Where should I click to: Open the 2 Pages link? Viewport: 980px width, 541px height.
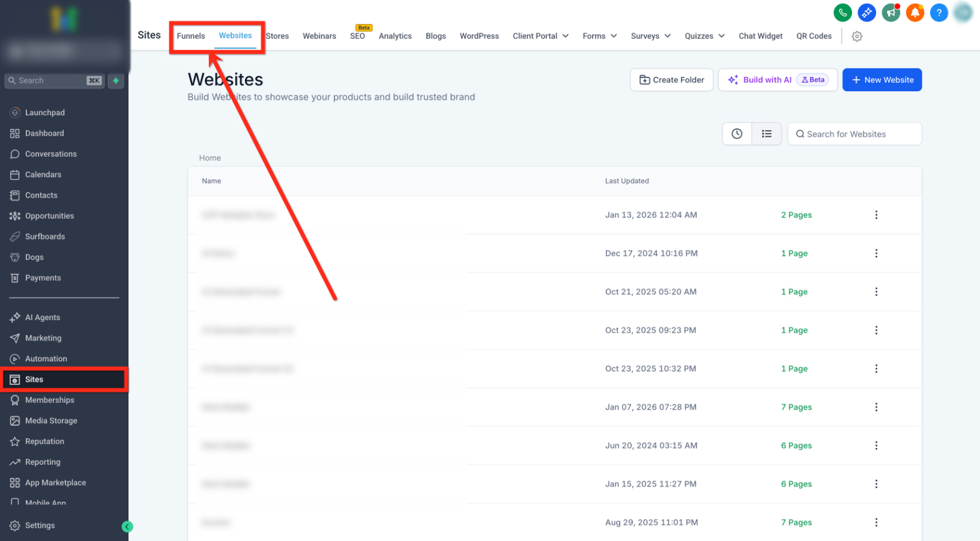coord(796,215)
